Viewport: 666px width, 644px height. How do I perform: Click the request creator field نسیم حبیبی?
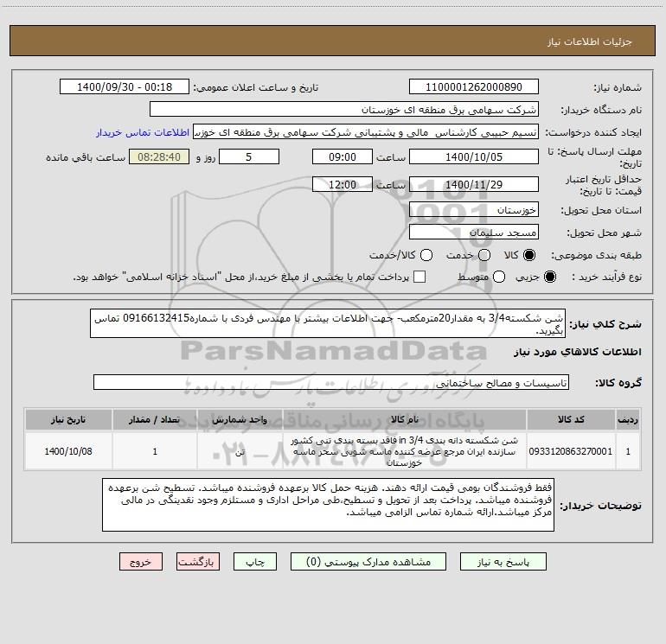click(x=366, y=132)
